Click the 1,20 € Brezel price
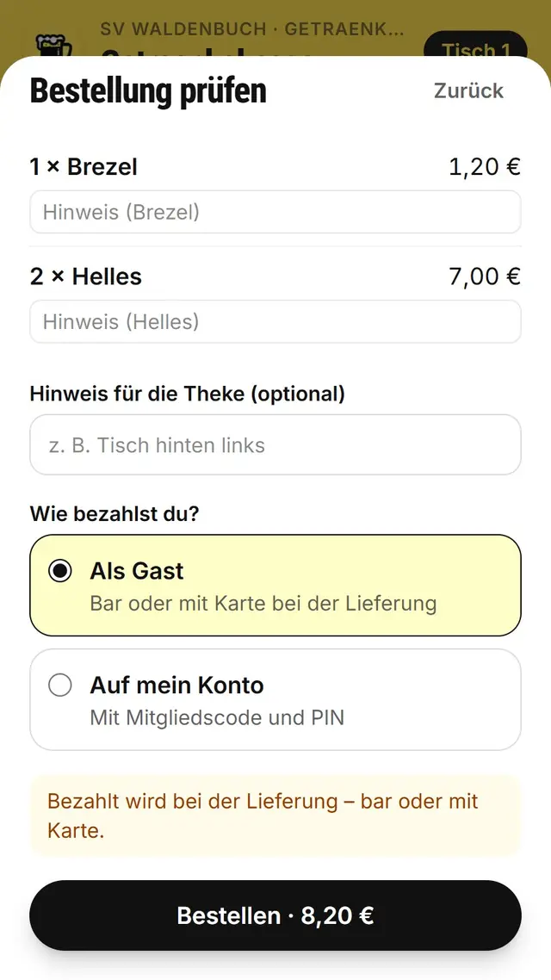 (x=485, y=167)
